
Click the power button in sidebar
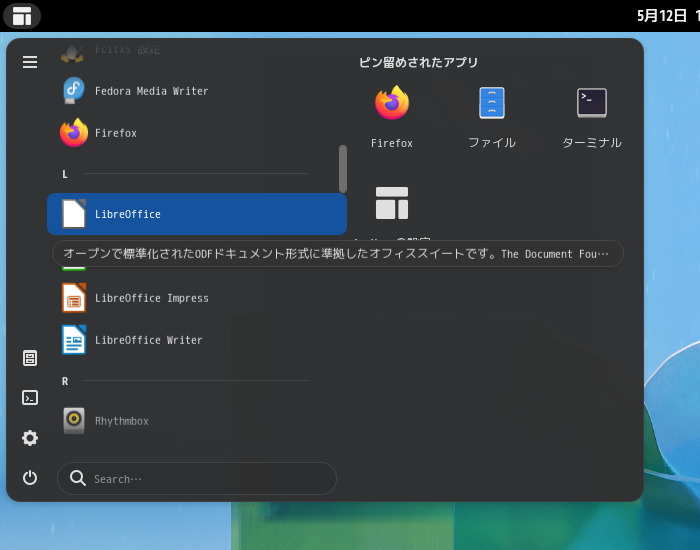[30, 478]
